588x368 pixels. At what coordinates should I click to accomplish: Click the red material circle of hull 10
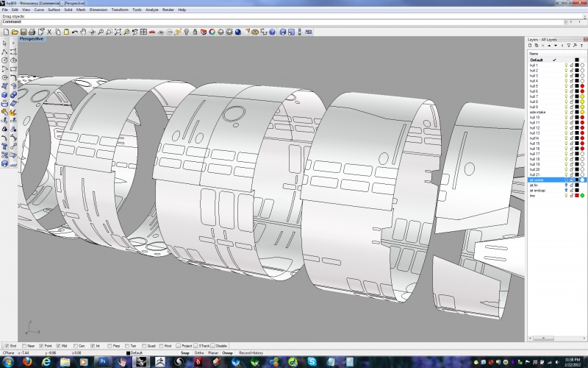click(x=582, y=118)
